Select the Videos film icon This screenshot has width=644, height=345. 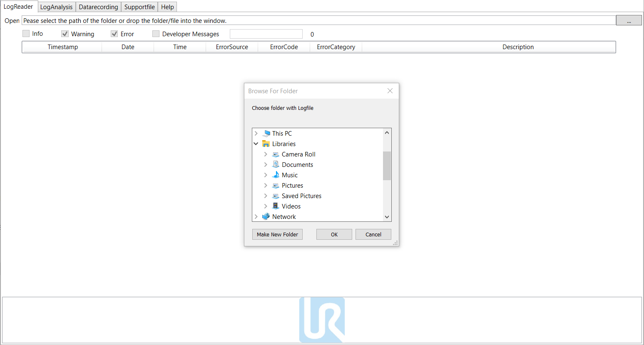(276, 206)
